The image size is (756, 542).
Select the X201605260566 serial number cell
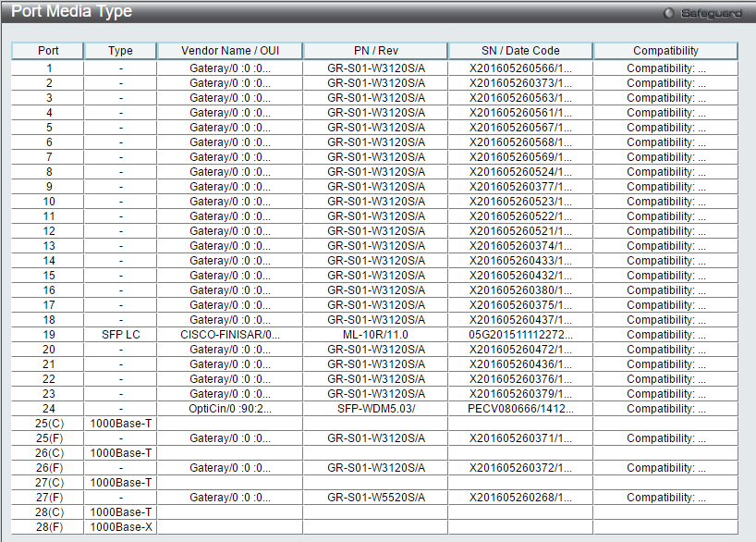tap(520, 68)
